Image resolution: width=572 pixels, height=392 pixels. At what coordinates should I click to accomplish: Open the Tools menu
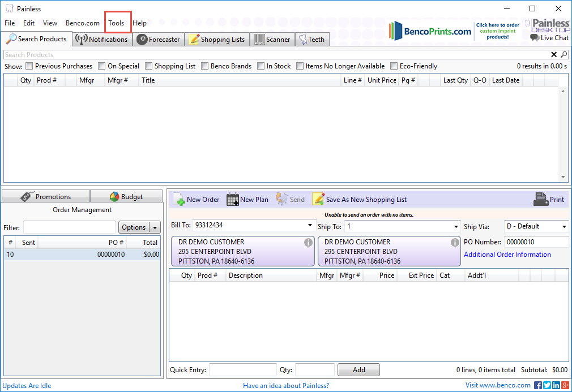[116, 23]
